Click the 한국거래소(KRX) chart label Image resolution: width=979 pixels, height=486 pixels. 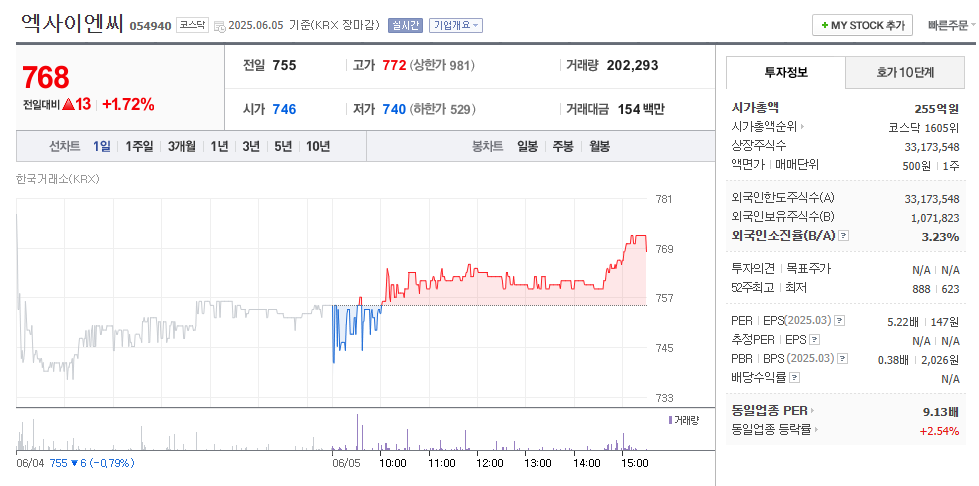[58, 179]
